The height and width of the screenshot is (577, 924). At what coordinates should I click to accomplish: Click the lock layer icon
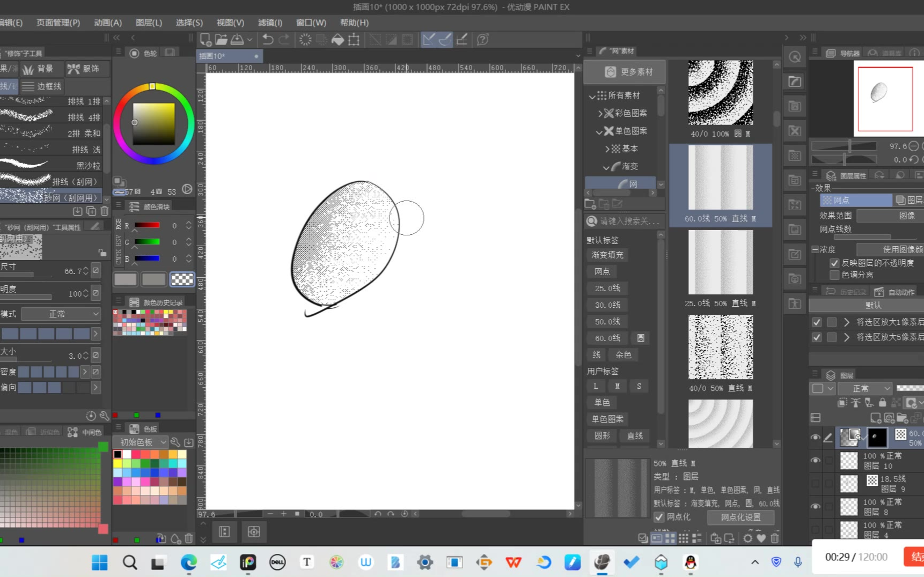click(x=882, y=402)
